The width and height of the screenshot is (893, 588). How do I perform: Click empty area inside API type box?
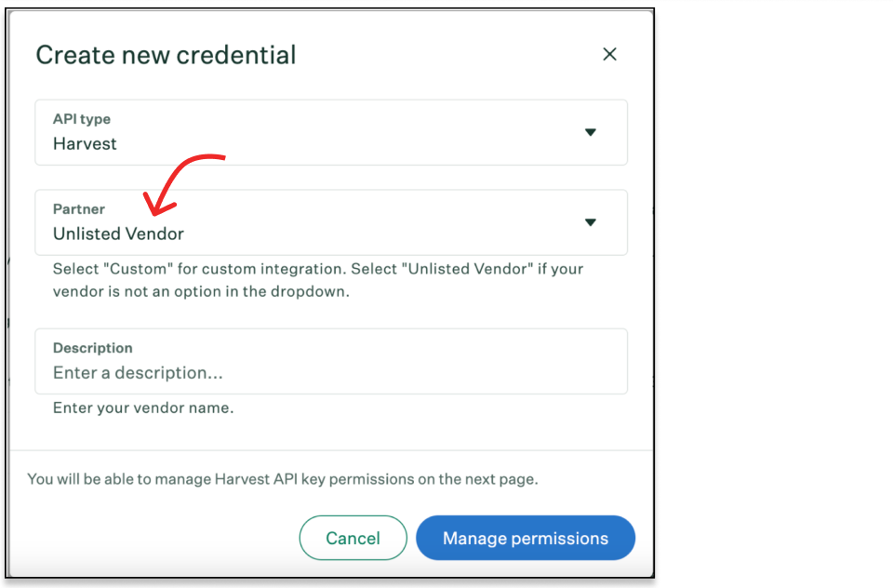[x=353, y=132]
